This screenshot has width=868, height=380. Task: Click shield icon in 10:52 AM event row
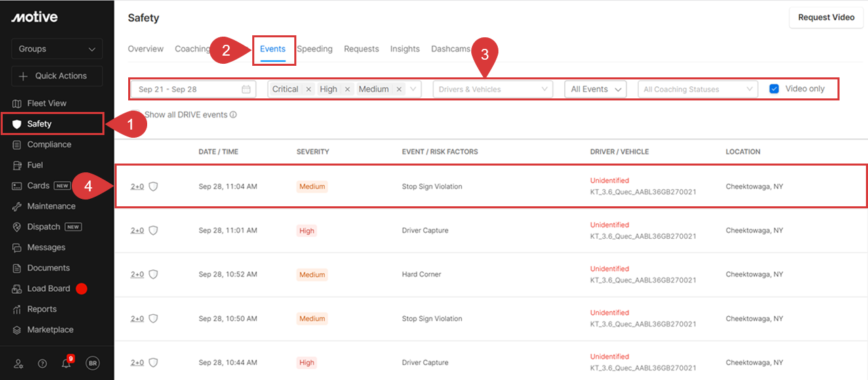pyautogui.click(x=153, y=274)
